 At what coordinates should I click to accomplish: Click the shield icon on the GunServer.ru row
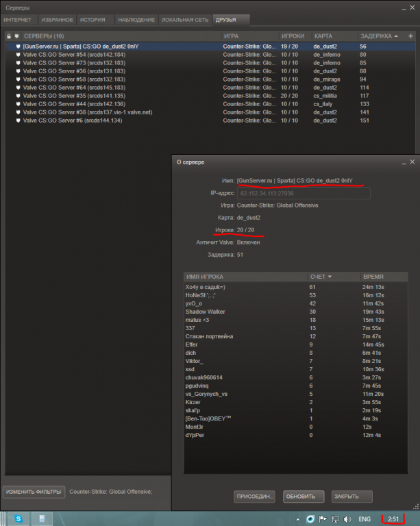click(x=18, y=46)
